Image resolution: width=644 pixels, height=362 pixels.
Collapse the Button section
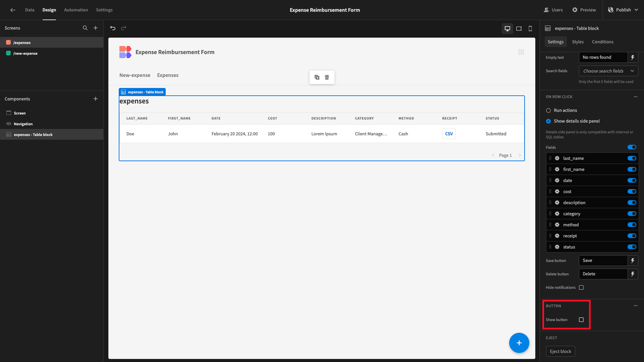(635, 306)
